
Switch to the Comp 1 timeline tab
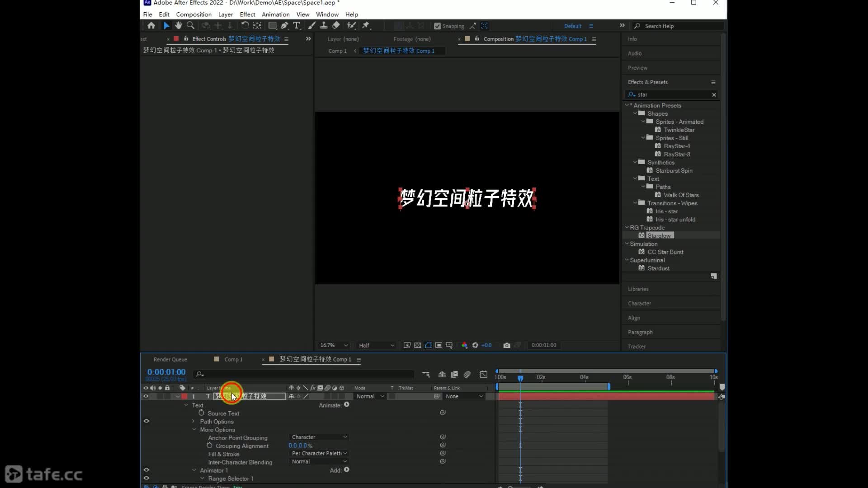coord(233,360)
